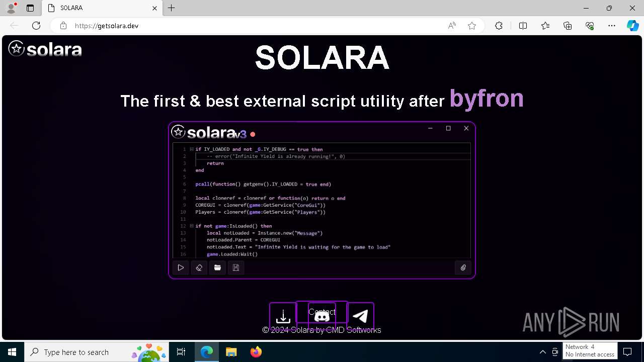
Task: Click the Read aloud icon
Action: click(x=452, y=26)
